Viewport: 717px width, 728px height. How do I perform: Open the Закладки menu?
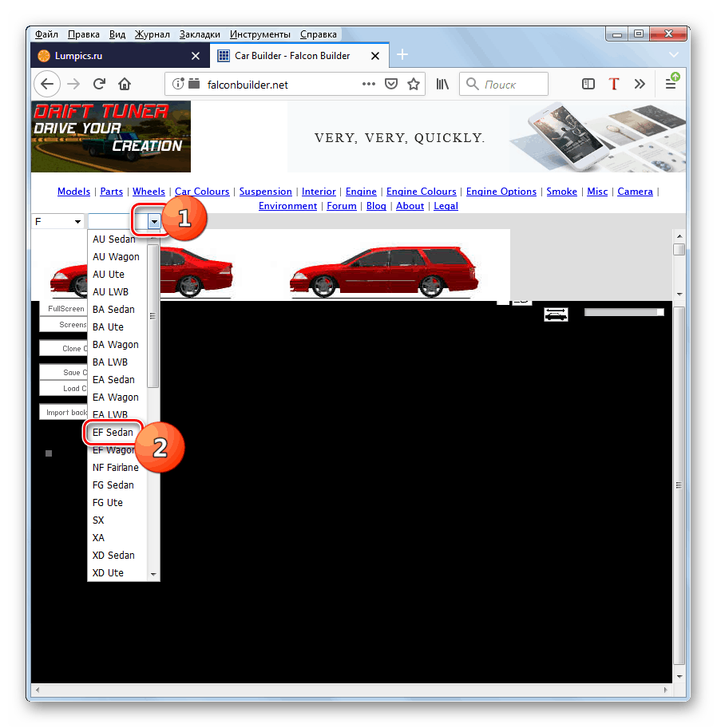click(199, 34)
